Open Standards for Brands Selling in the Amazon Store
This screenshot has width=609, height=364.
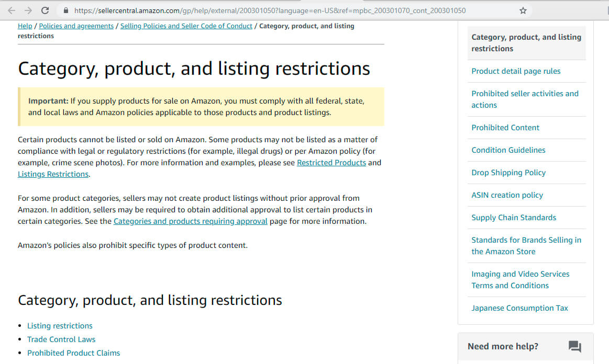[526, 246]
